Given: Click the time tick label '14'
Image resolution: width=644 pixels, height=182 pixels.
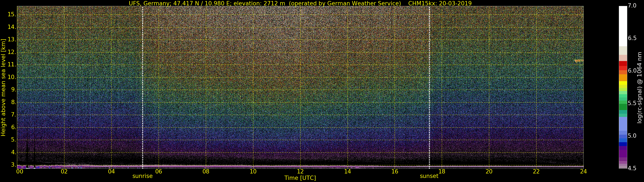Looking at the screenshot, I should [x=348, y=172].
